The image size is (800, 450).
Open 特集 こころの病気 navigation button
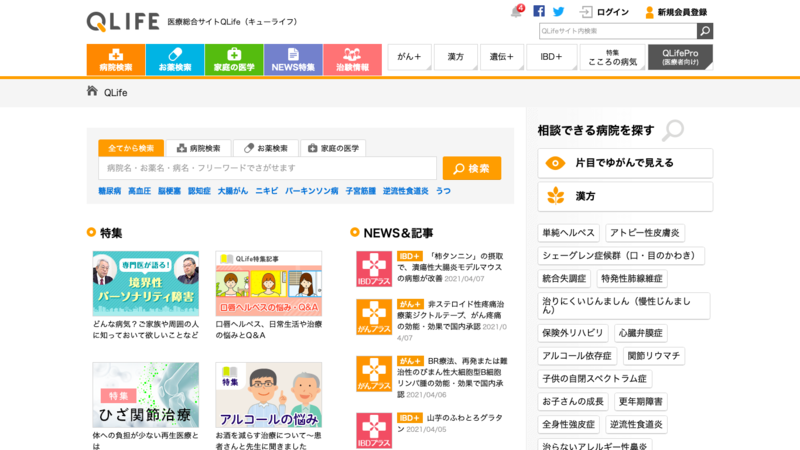coord(612,57)
